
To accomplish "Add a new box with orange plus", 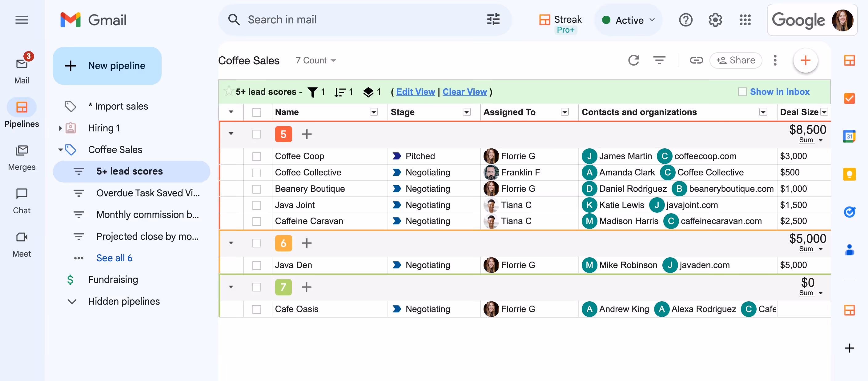I will click(x=805, y=60).
